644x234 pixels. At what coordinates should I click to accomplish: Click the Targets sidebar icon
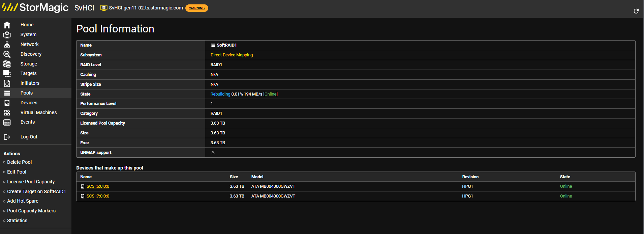coord(7,73)
